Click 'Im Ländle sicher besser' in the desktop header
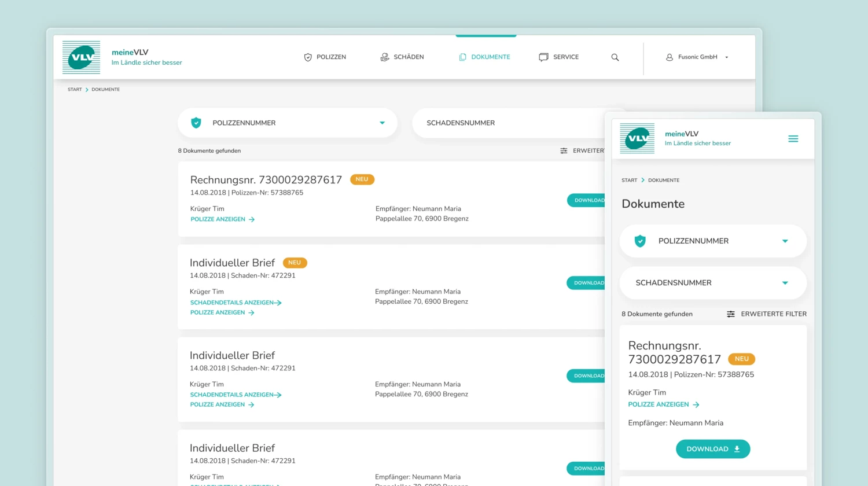Image resolution: width=868 pixels, height=486 pixels. pos(146,62)
